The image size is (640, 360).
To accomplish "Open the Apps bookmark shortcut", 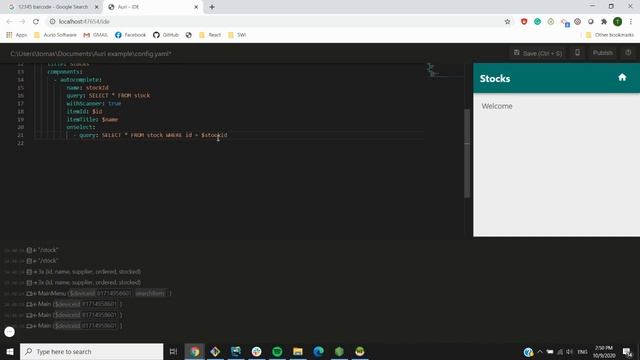I will pyautogui.click(x=17, y=35).
